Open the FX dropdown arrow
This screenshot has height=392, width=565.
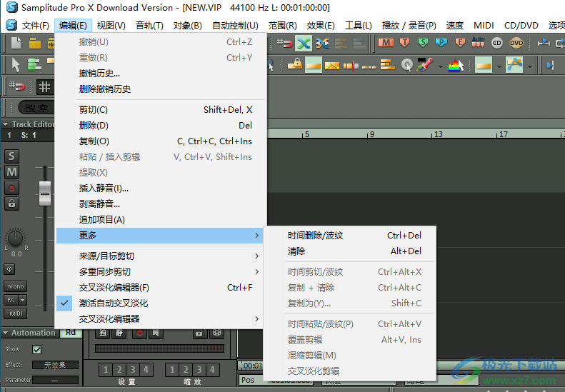[23, 300]
